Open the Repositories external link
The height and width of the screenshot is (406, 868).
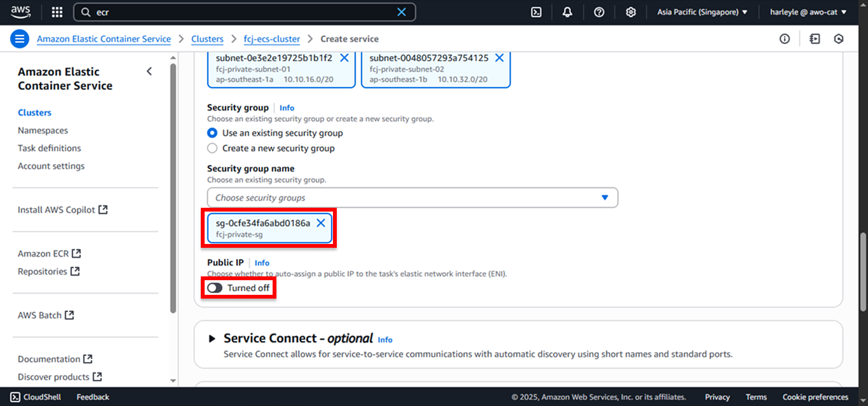[x=48, y=271]
